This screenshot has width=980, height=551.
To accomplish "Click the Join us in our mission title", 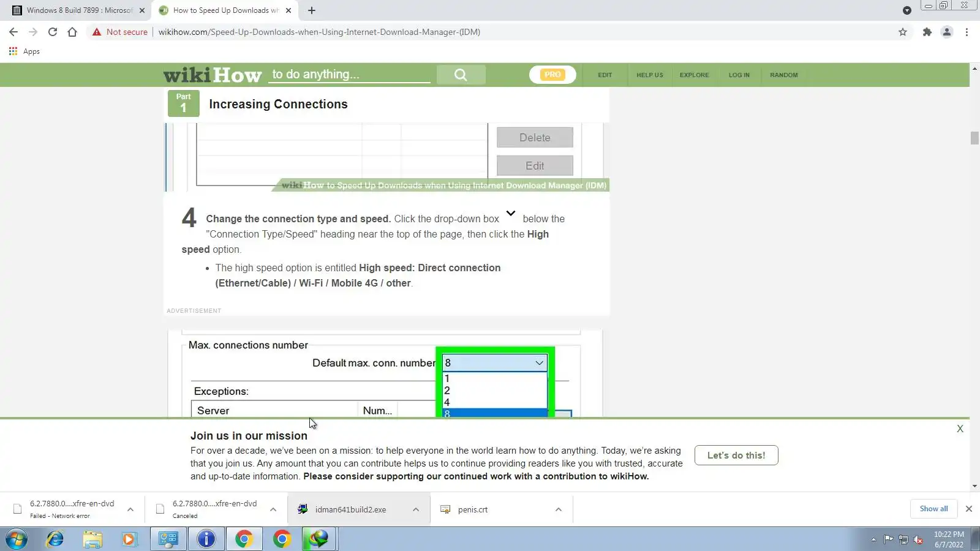I will coord(249,436).
